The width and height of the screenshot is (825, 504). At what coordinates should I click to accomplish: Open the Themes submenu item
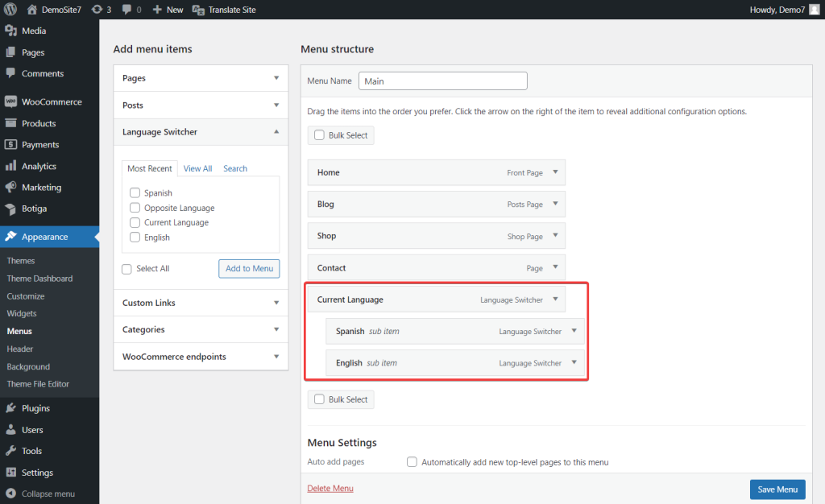21,261
